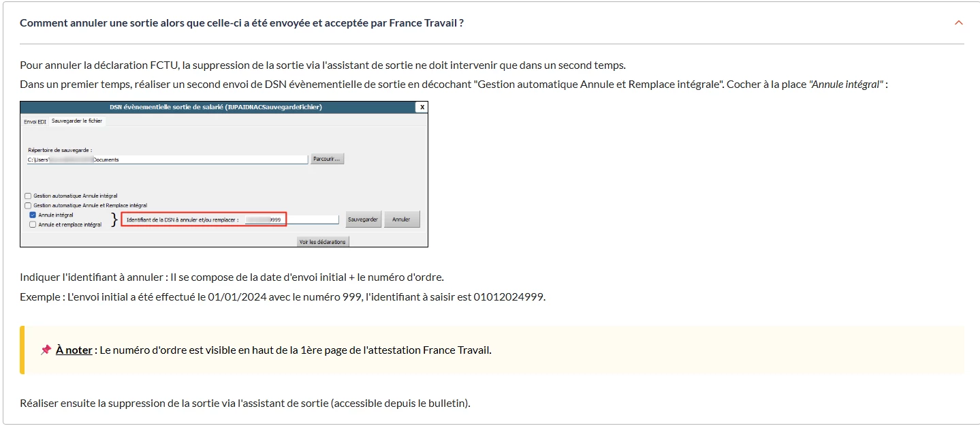
Task: Uncheck the Annule intégral checkbox
Action: 33,215
